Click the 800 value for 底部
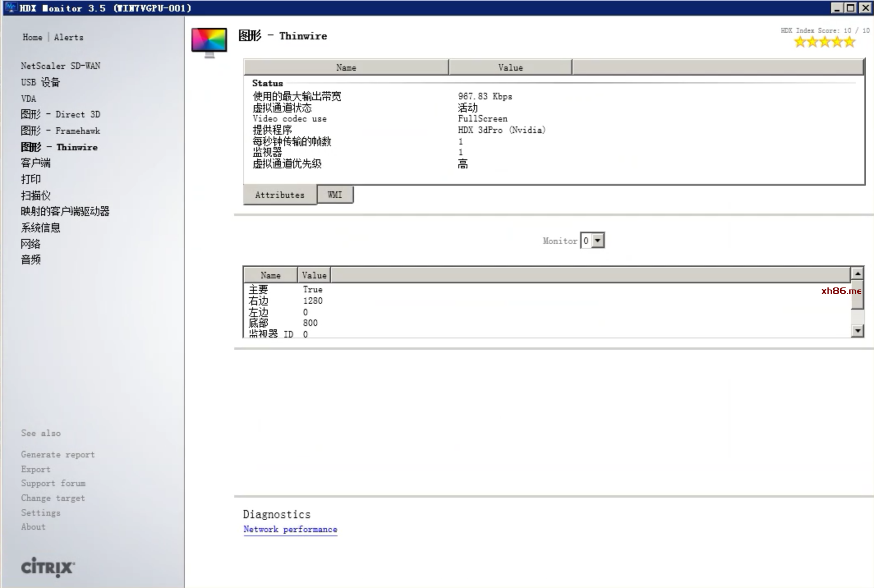 click(x=310, y=323)
